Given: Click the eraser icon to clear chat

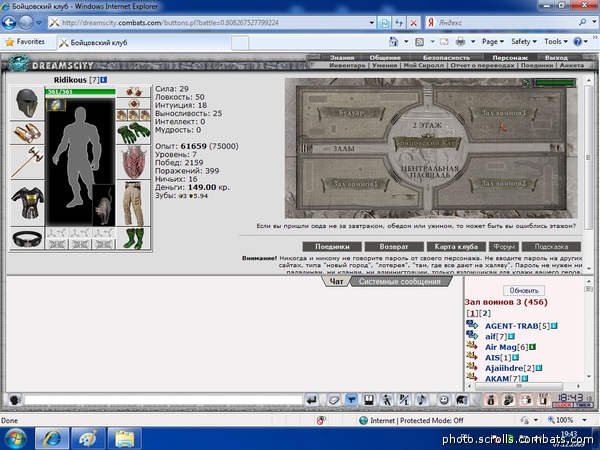Looking at the screenshot, I should (333, 400).
